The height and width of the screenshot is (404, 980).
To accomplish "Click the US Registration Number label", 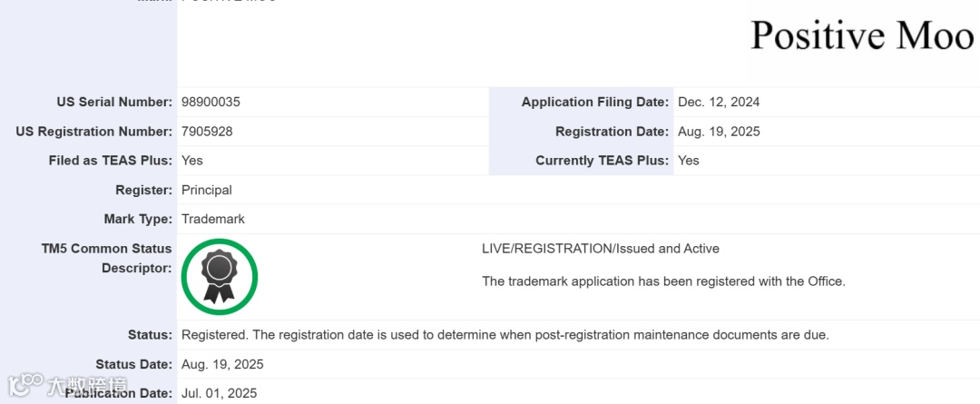I will [x=94, y=132].
